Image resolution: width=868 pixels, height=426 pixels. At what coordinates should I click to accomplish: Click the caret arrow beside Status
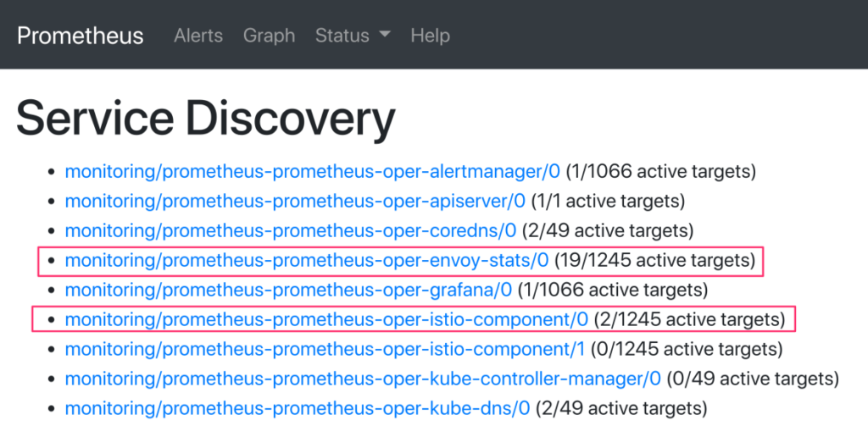coord(384,36)
